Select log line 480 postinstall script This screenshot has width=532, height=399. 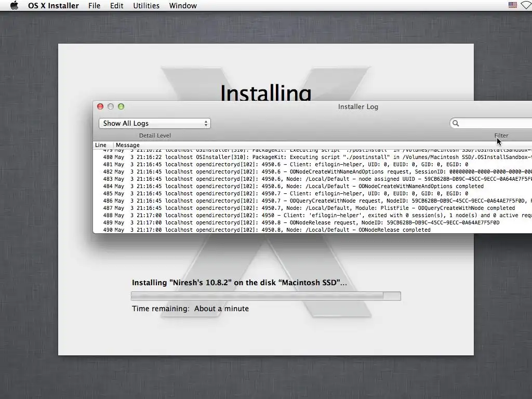pyautogui.click(x=312, y=157)
